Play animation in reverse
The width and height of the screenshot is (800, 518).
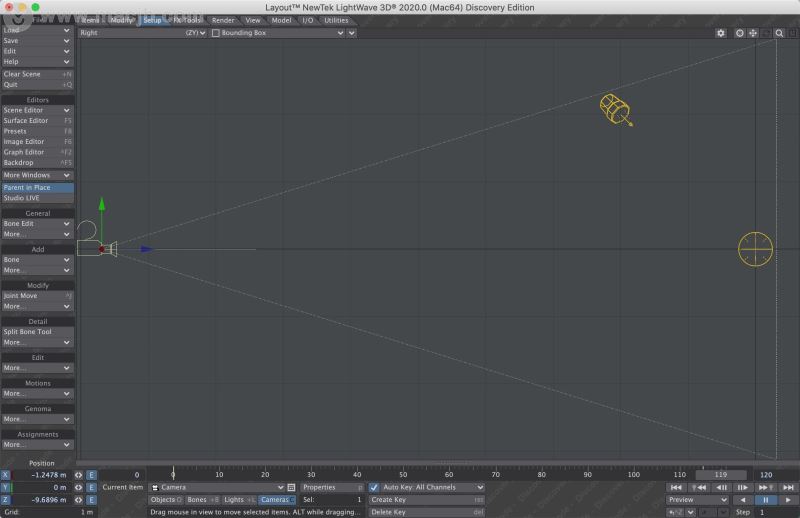coord(742,500)
